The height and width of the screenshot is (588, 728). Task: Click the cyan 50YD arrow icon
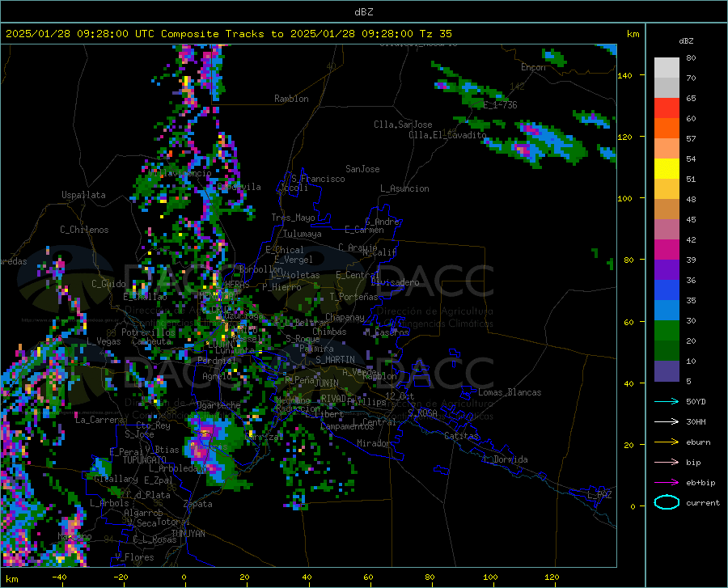[667, 401]
